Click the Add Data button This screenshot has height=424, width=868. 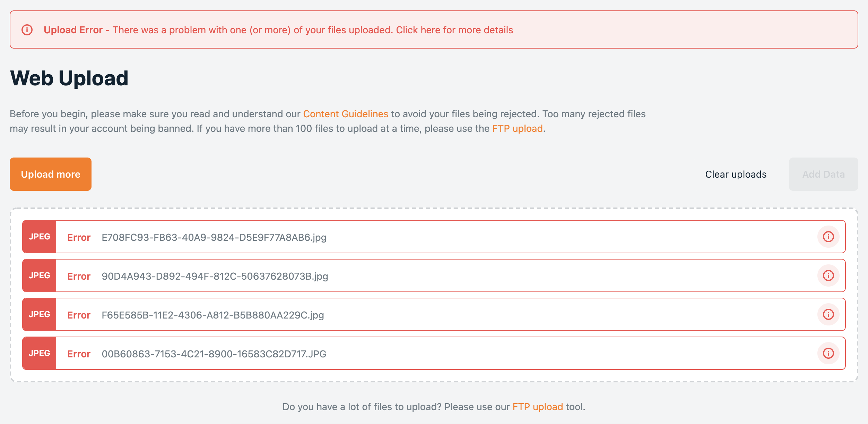click(x=823, y=174)
